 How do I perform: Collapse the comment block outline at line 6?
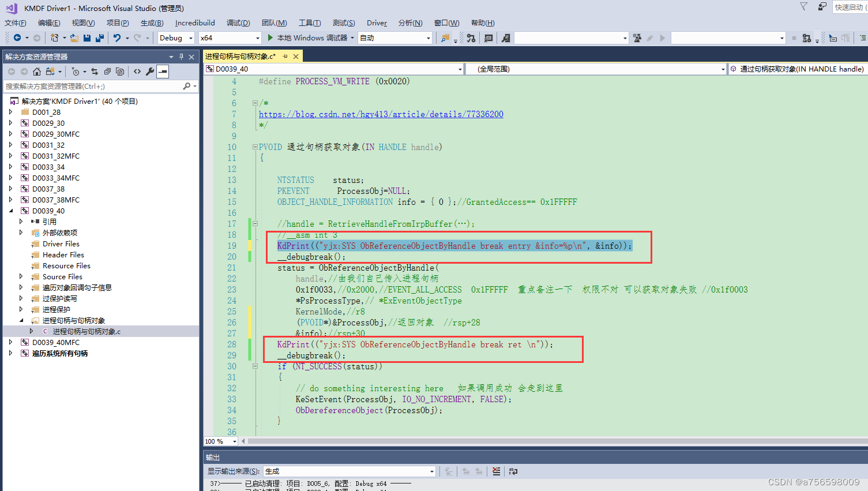click(x=255, y=103)
